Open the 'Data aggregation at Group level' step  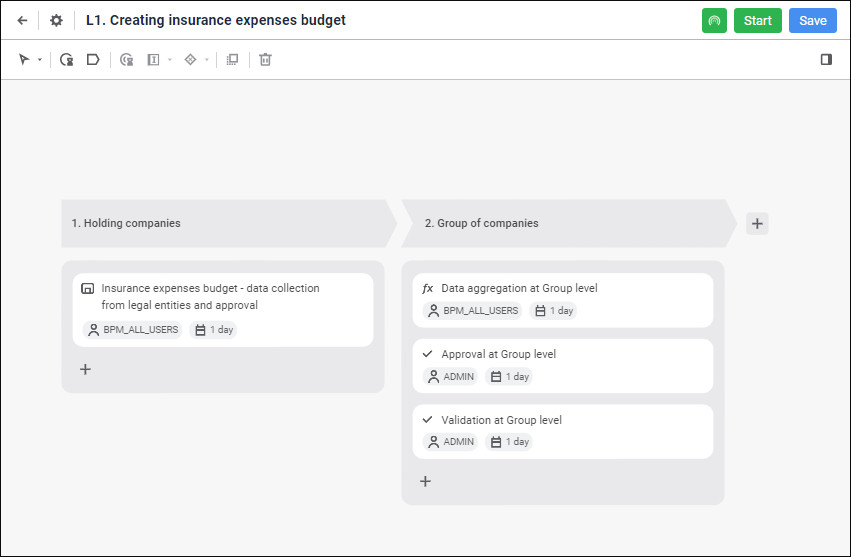click(x=562, y=299)
